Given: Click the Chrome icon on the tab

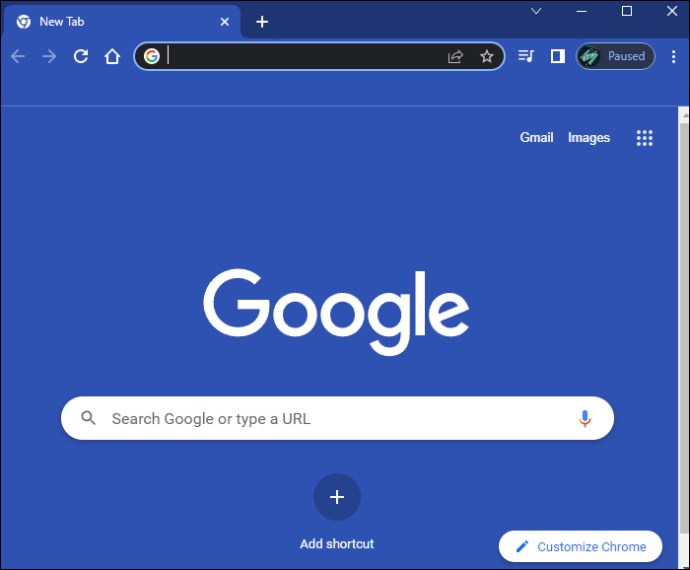Looking at the screenshot, I should pyautogui.click(x=24, y=22).
